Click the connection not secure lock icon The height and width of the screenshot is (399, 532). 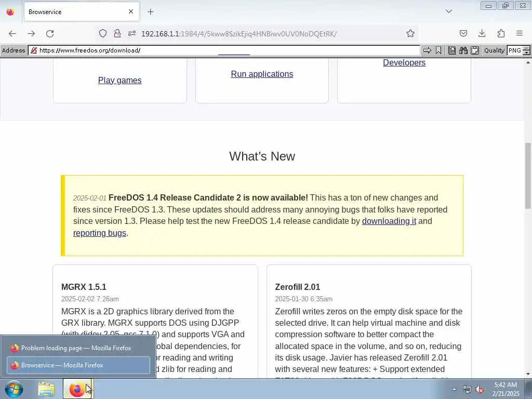point(117,33)
